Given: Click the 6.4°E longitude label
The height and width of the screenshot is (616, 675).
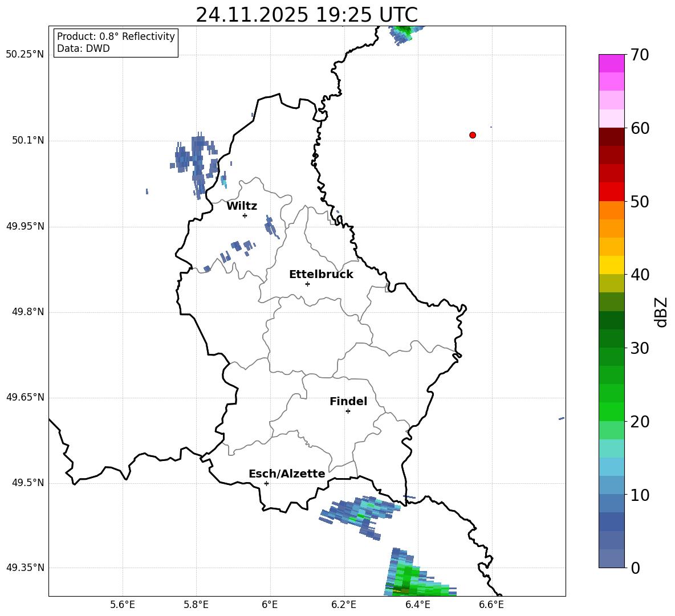Looking at the screenshot, I should [x=417, y=605].
